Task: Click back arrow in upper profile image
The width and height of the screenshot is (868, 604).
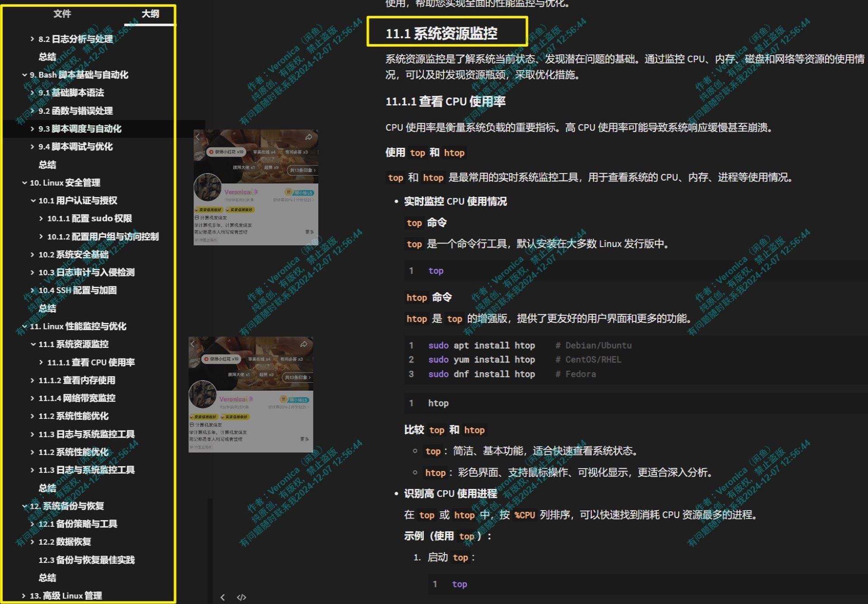Action: [x=198, y=137]
